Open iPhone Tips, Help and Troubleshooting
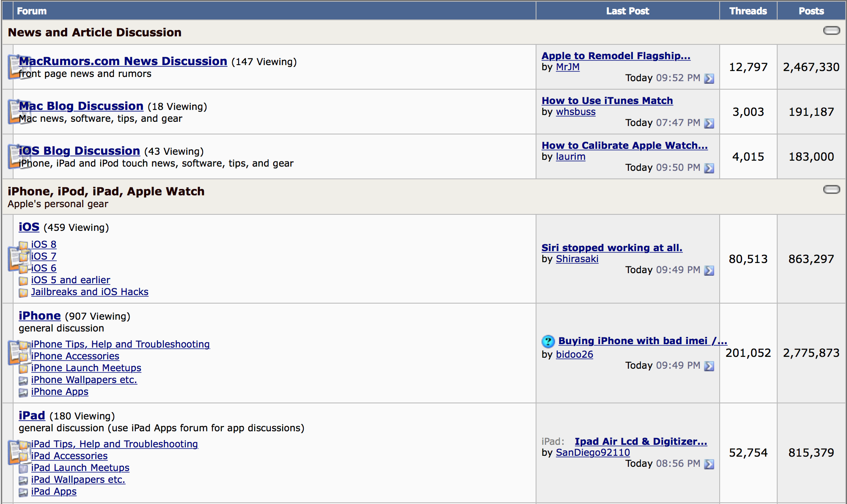 121,344
